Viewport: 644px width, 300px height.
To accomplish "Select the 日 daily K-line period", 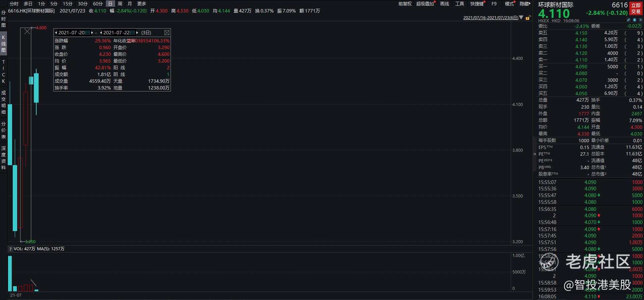I will click(110, 4).
